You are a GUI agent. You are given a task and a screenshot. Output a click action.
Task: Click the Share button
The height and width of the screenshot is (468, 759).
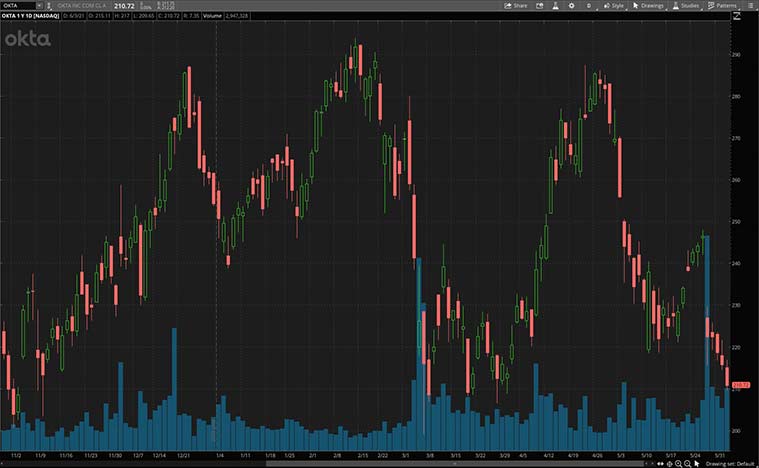pos(516,6)
